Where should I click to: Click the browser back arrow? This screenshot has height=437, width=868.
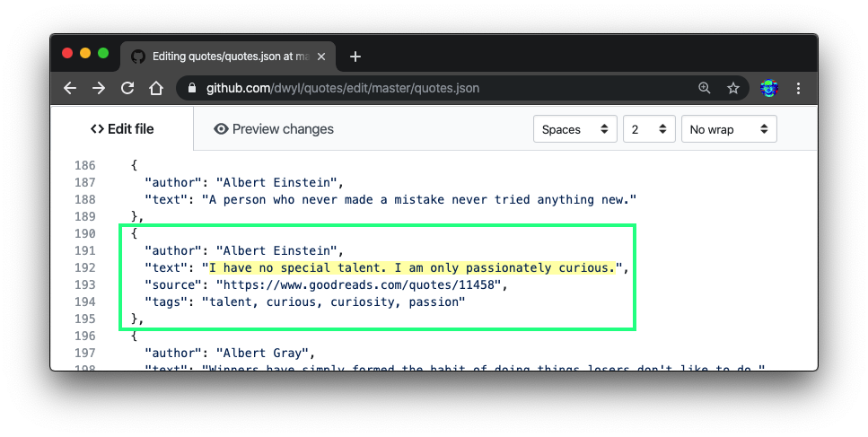[x=70, y=88]
